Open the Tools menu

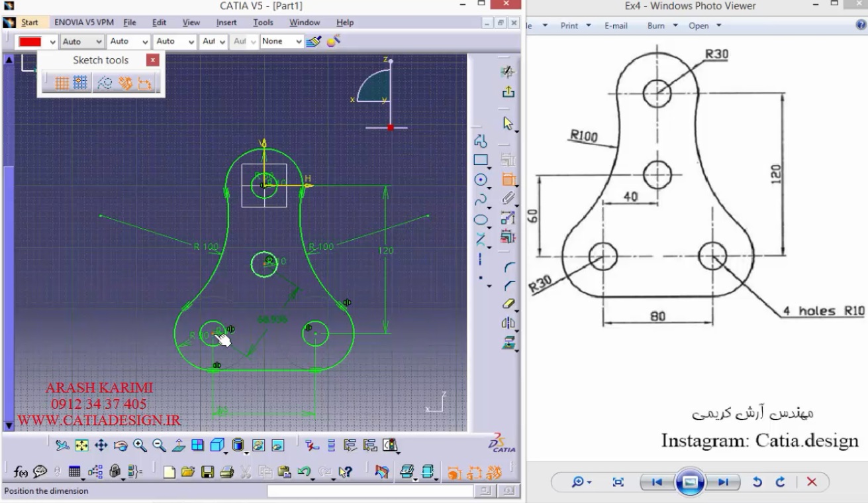[263, 23]
